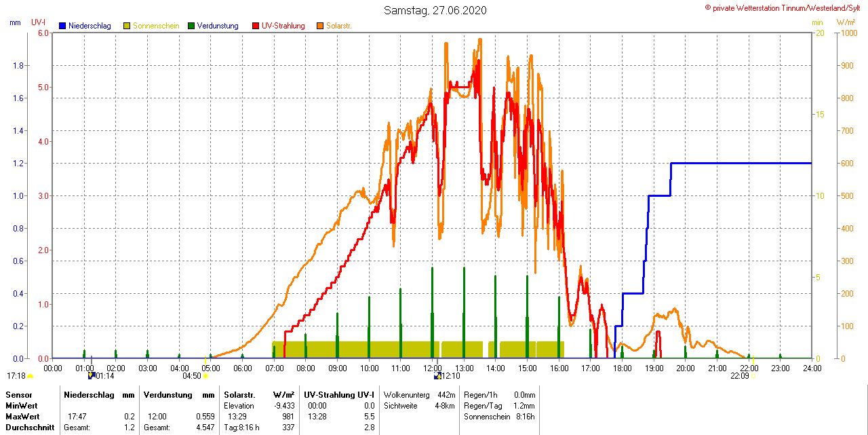Select the Verdunstung legend label
Screen dimensions: 868x435
[x=218, y=26]
